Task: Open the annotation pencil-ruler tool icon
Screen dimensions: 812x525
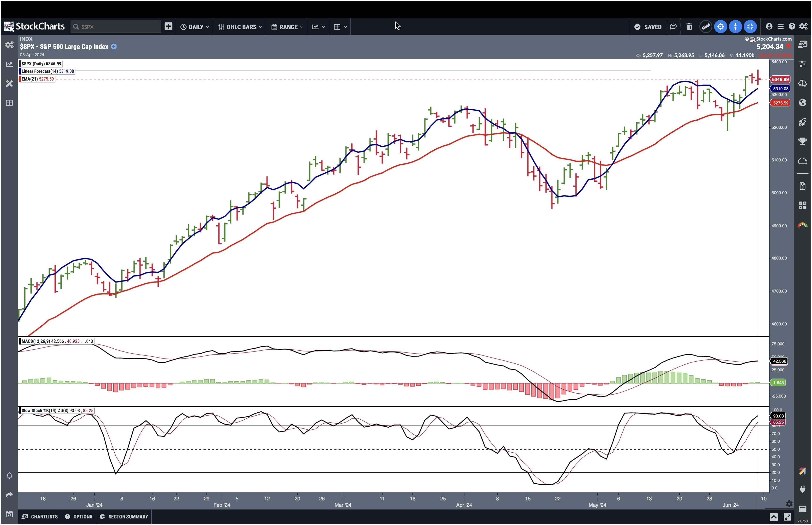Action: 9,83
